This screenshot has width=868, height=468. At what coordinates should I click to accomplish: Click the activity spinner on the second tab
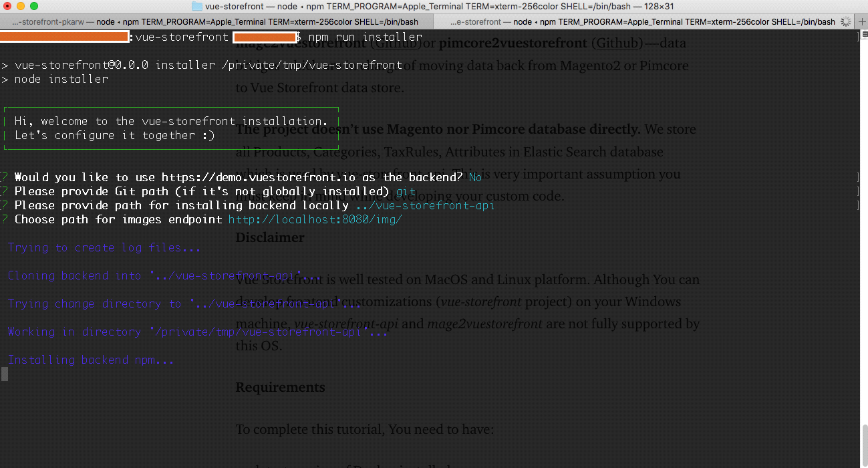click(847, 21)
